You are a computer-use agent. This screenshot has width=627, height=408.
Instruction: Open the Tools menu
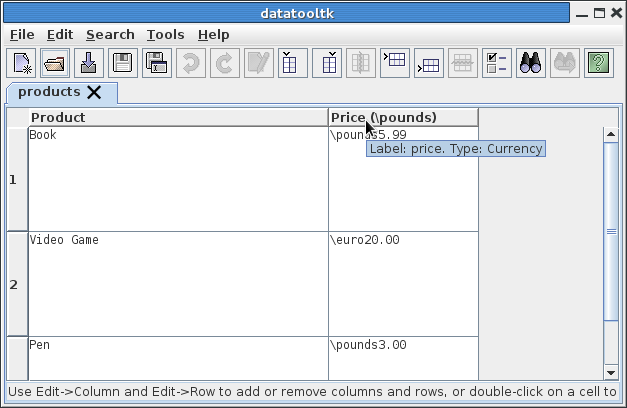[165, 34]
